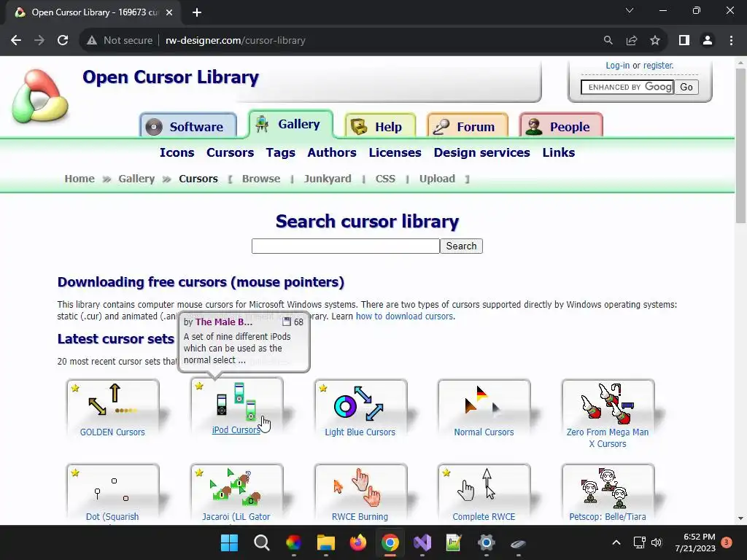The image size is (747, 560).
Task: Open Visual Studio from the taskbar
Action: point(422,542)
